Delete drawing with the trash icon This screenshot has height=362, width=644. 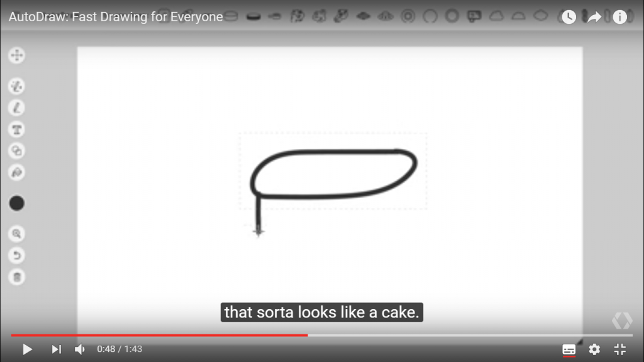point(17,277)
